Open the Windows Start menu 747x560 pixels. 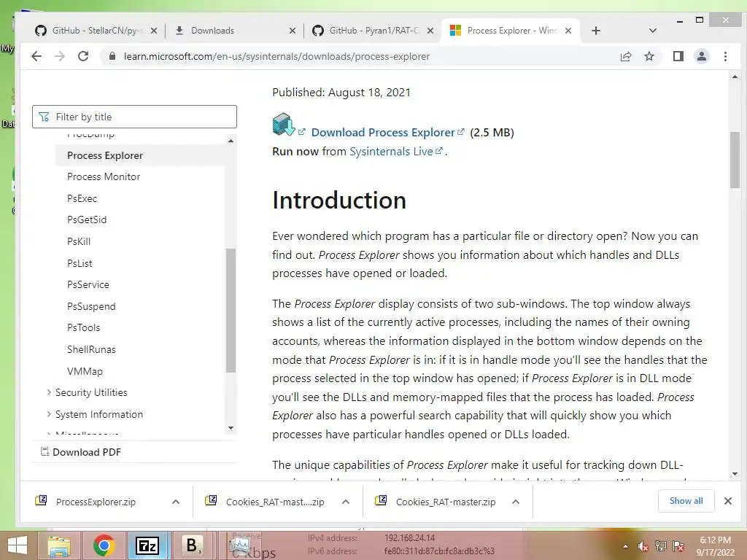click(x=18, y=545)
